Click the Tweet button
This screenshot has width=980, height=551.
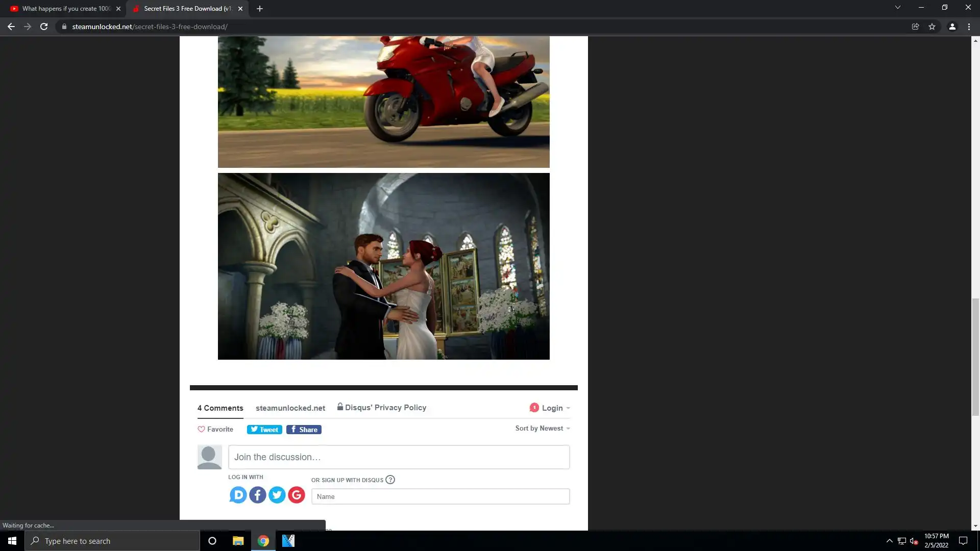[264, 430]
